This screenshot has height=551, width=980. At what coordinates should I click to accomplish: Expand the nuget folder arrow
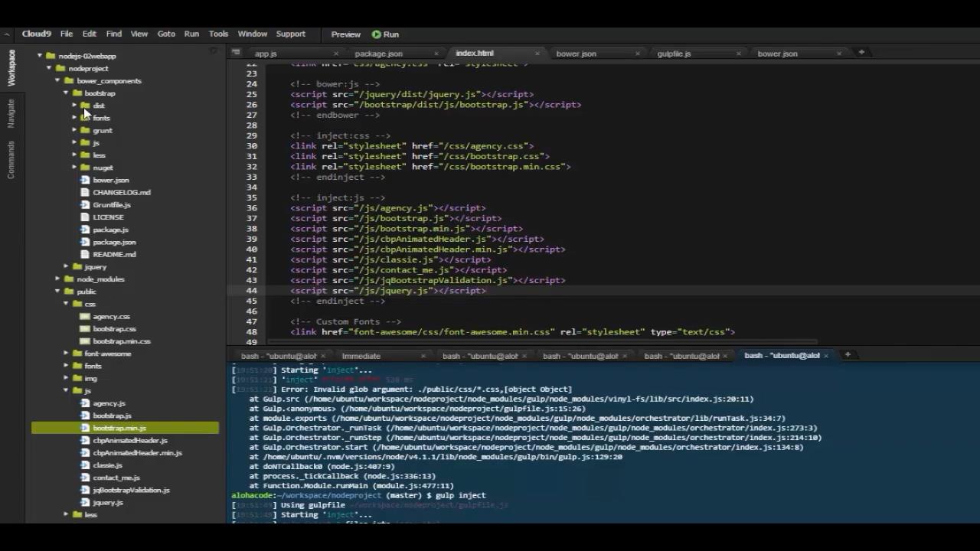point(74,168)
